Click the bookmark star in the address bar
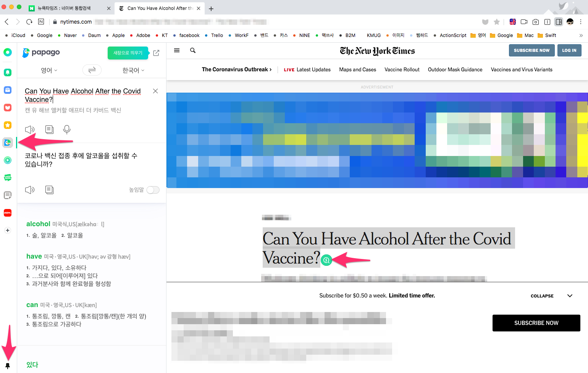 point(497,22)
